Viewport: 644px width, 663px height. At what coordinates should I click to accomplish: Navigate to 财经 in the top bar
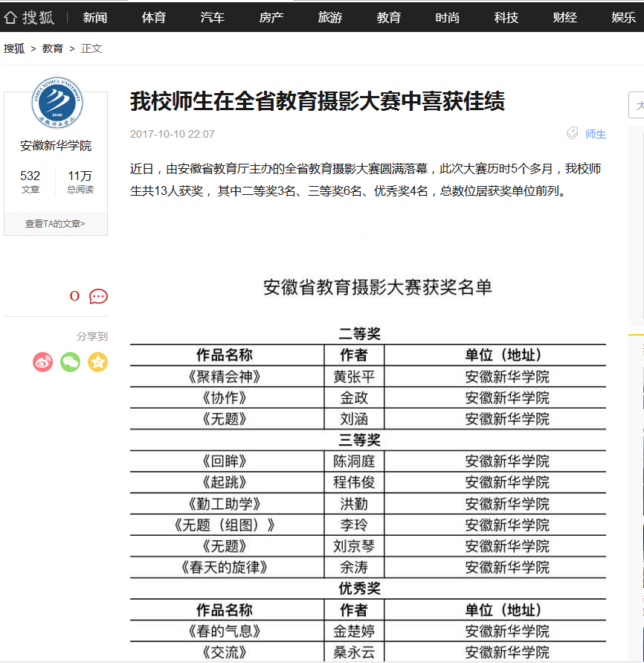pyautogui.click(x=565, y=17)
